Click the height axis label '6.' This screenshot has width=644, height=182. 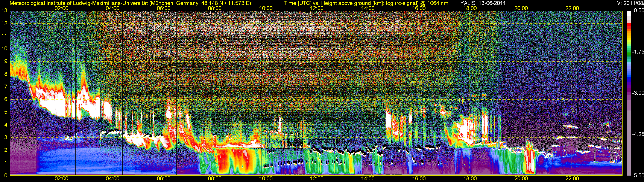point(6,100)
